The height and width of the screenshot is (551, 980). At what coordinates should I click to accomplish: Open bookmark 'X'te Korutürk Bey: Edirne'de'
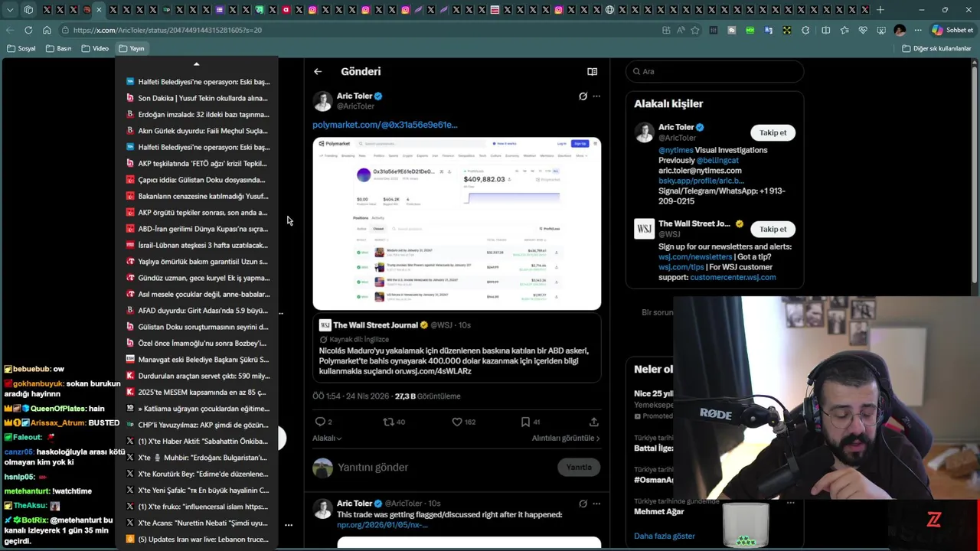coord(197,474)
